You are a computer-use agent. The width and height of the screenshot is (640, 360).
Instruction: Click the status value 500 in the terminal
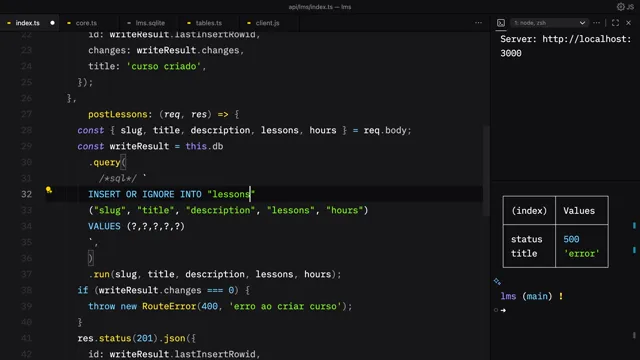[571, 239]
